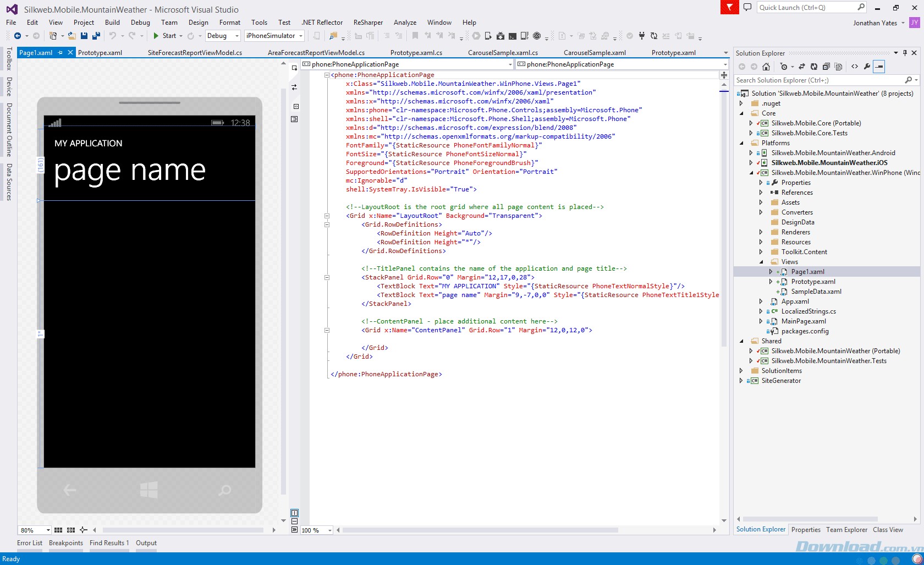Open the Debug configuration dropdown
Screen dimensions: 924x565
tap(235, 36)
